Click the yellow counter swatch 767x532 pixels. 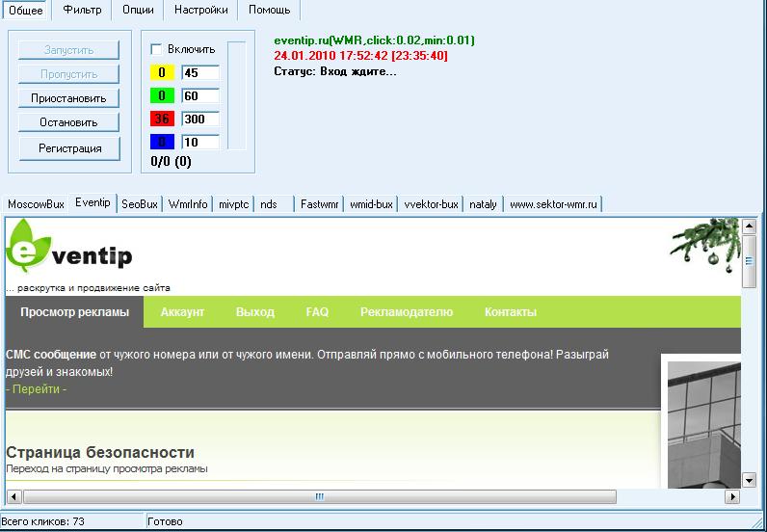[x=162, y=73]
